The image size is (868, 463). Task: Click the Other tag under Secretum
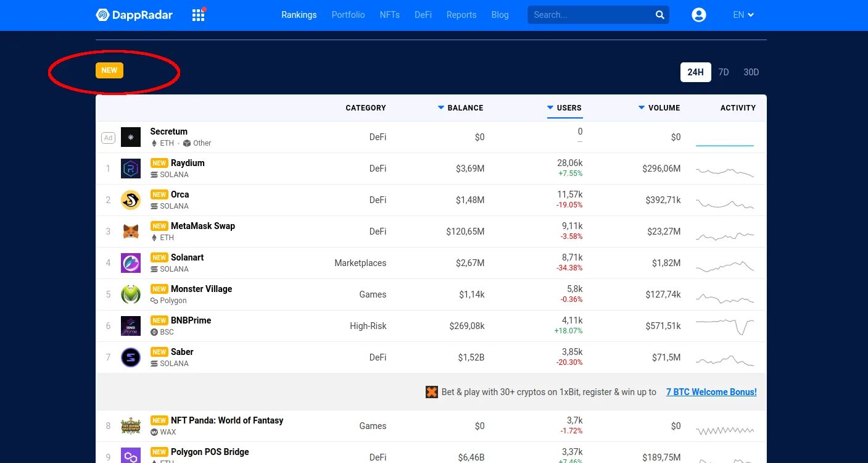[x=197, y=143]
